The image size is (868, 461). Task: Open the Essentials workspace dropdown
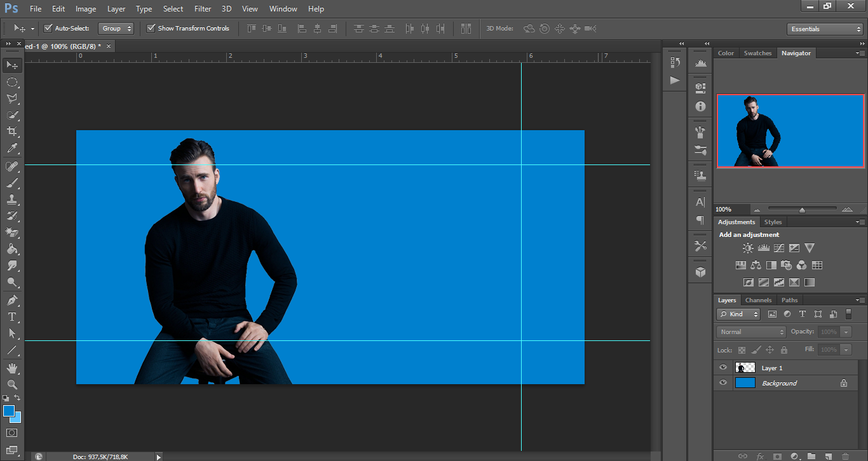(x=824, y=29)
